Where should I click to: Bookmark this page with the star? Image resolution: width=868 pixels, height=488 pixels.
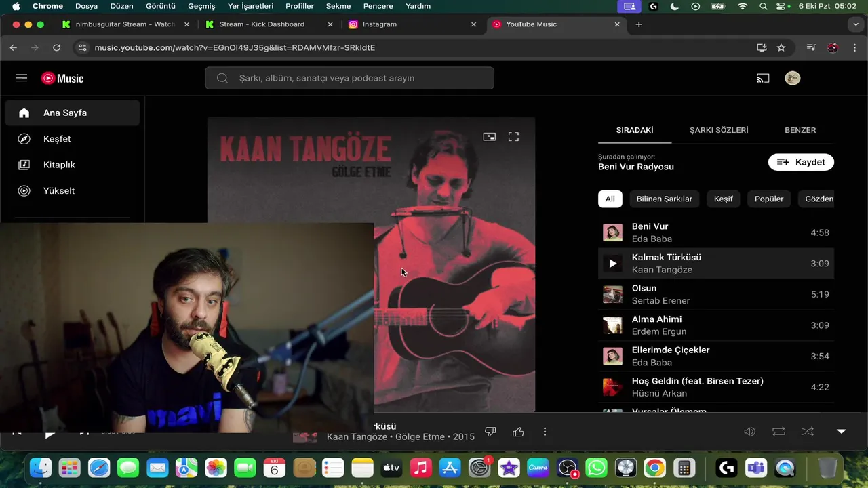pos(781,47)
